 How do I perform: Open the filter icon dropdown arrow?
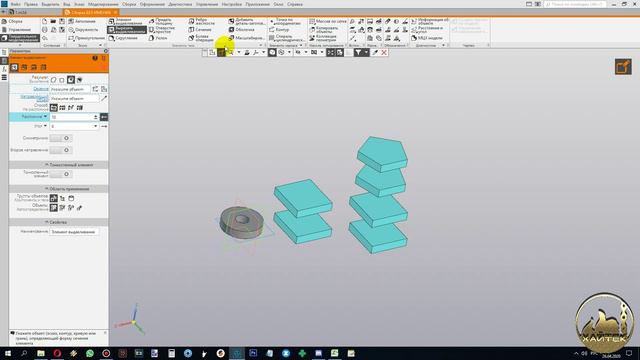(365, 53)
